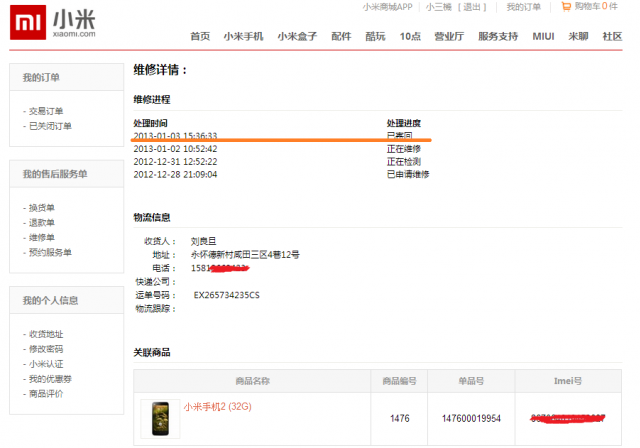Viewport: 640px width, 448px height.
Task: Click the 我的售后服务单 sidebar heading
Action: pyautogui.click(x=55, y=174)
